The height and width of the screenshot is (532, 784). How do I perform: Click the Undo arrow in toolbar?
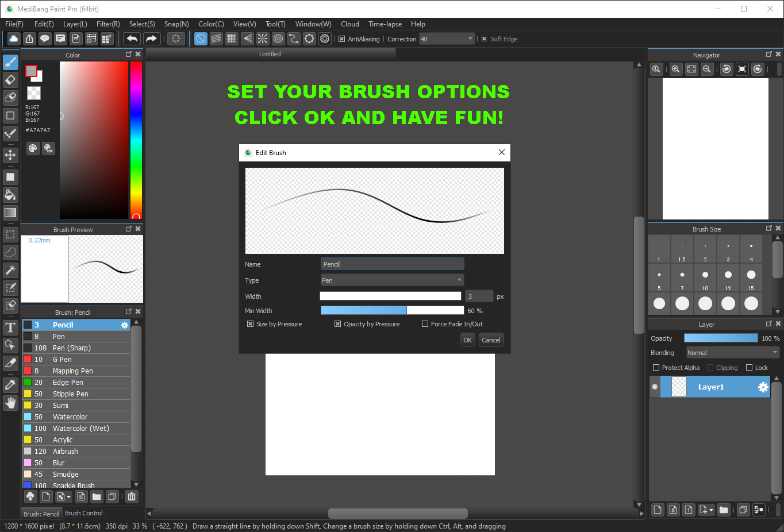click(132, 38)
